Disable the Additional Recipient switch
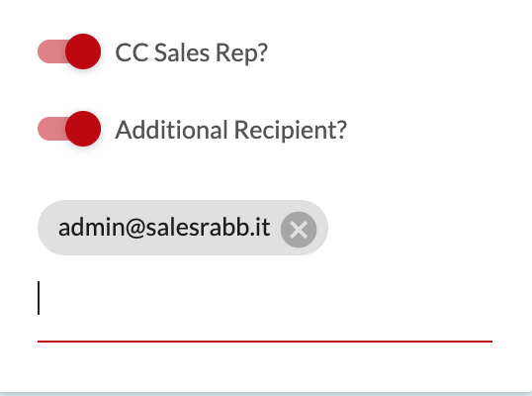 [69, 129]
